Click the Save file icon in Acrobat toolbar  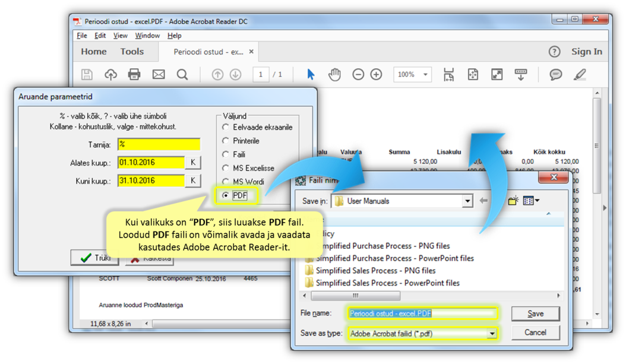point(87,74)
